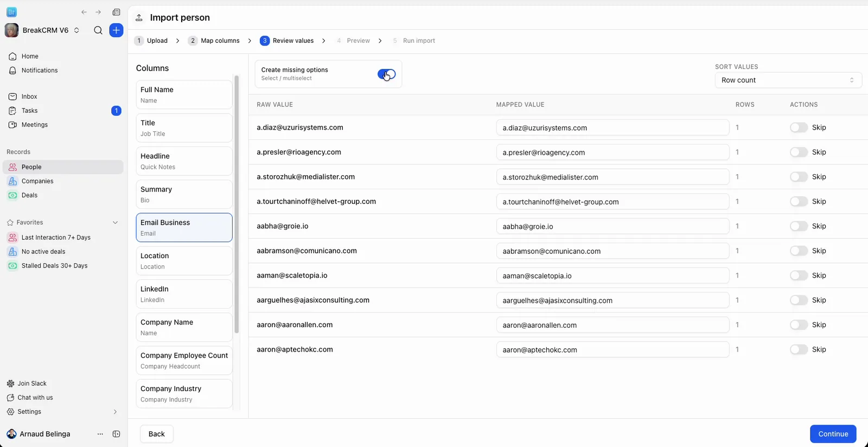Open Last Interaction 7+ Days favorite

[63, 238]
